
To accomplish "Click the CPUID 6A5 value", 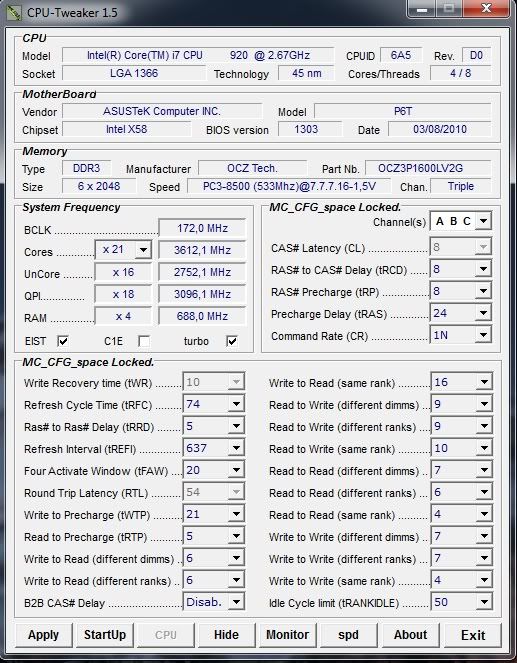I will click(x=401, y=55).
